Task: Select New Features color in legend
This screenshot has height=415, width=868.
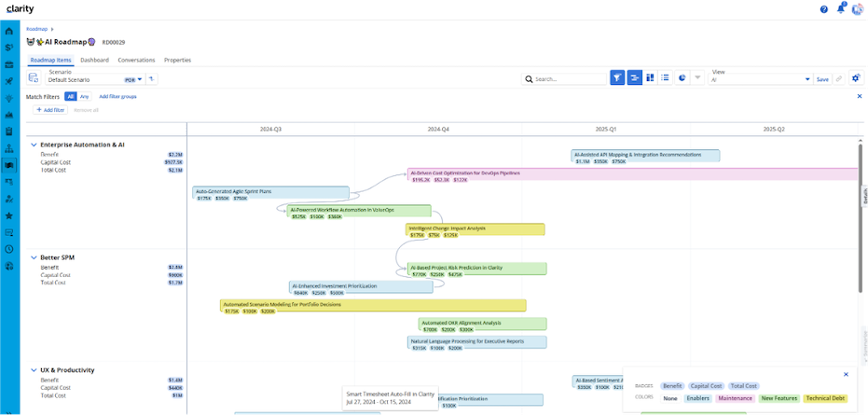Action: (778, 398)
